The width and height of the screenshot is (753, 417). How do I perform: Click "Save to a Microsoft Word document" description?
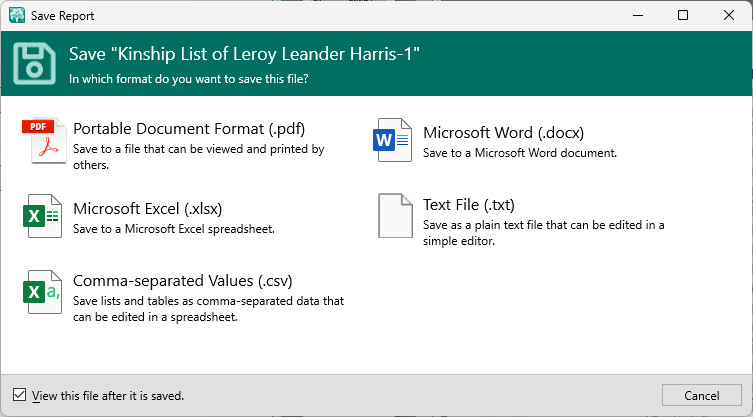(519, 153)
